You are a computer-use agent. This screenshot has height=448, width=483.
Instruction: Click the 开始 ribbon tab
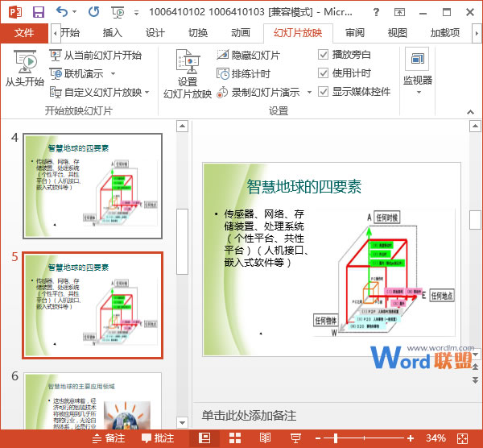(70, 33)
